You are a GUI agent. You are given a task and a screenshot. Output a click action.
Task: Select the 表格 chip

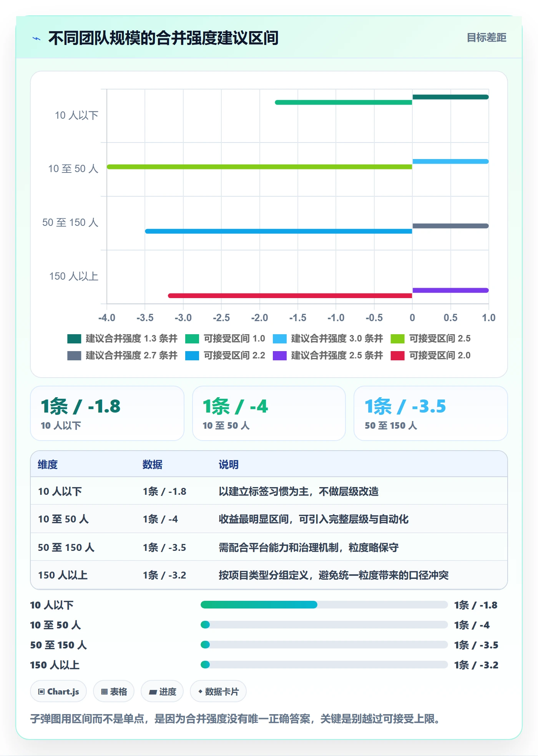(114, 691)
